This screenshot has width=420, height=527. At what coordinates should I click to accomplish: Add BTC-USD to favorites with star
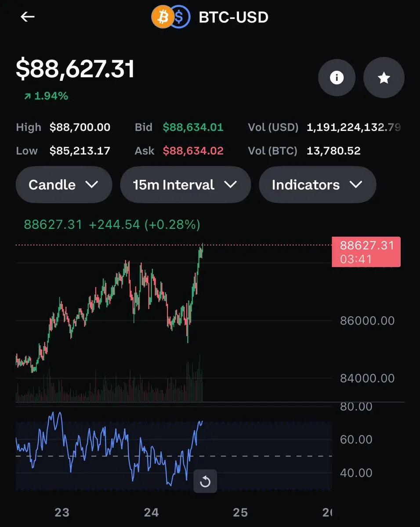384,78
